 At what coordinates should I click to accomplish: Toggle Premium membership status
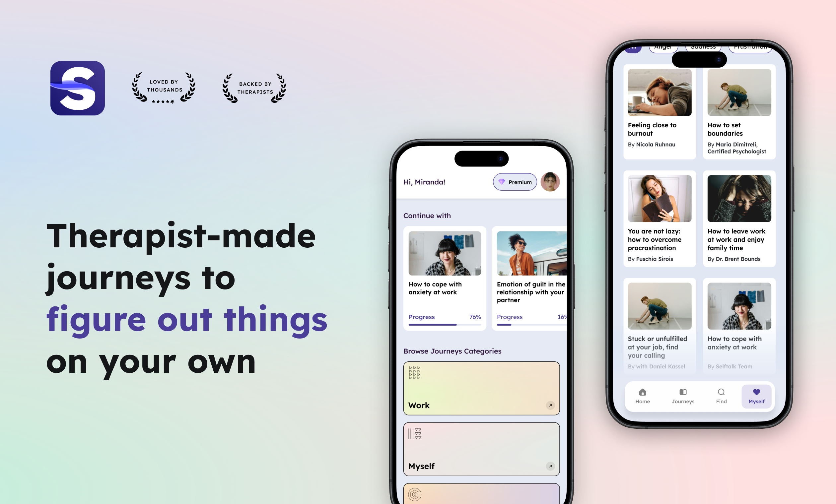[515, 182]
